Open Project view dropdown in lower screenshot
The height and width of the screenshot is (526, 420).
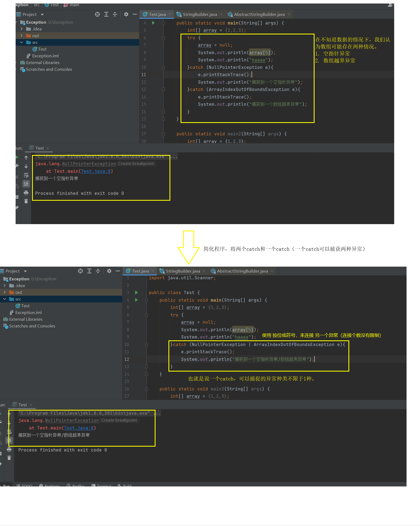tap(25, 271)
